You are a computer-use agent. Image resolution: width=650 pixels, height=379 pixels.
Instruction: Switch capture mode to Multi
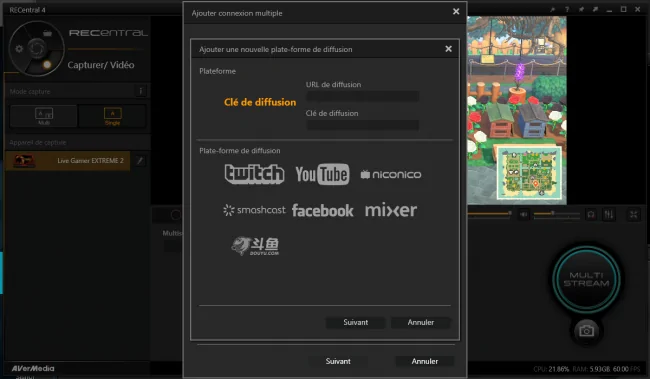point(44,116)
